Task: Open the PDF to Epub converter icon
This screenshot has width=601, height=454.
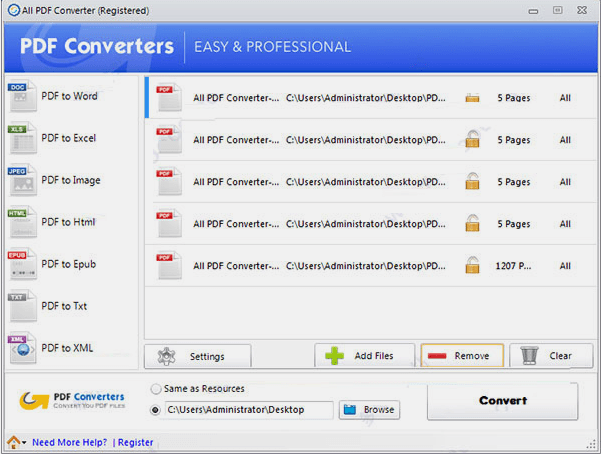Action: click(21, 264)
